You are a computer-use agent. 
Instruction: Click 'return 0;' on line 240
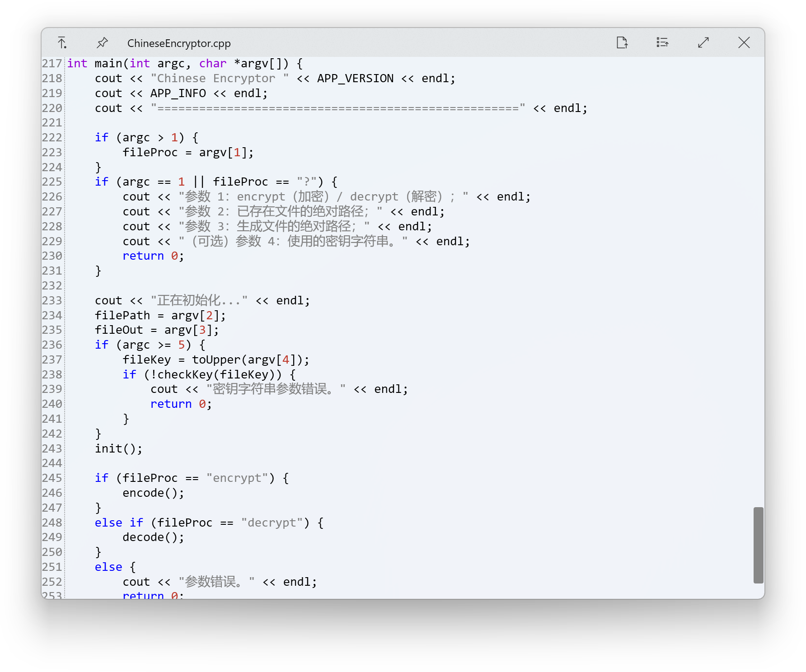tap(181, 404)
